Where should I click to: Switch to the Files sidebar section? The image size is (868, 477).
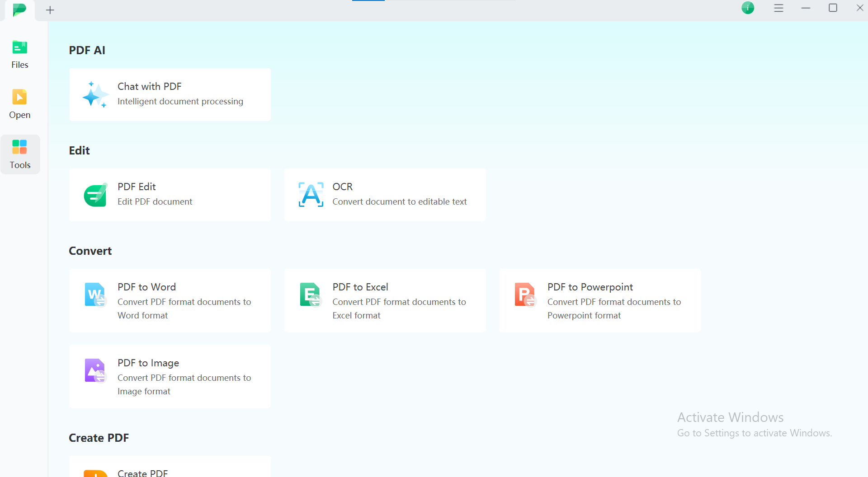tap(20, 54)
